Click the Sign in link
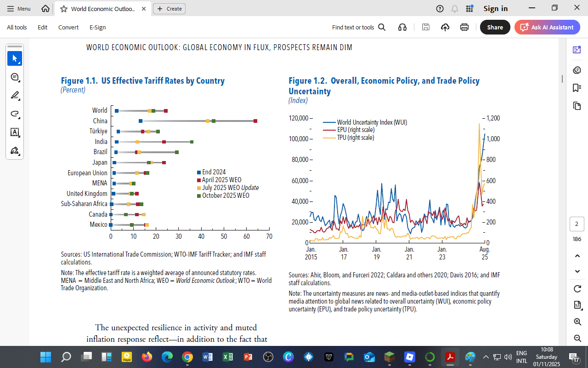 495,8
